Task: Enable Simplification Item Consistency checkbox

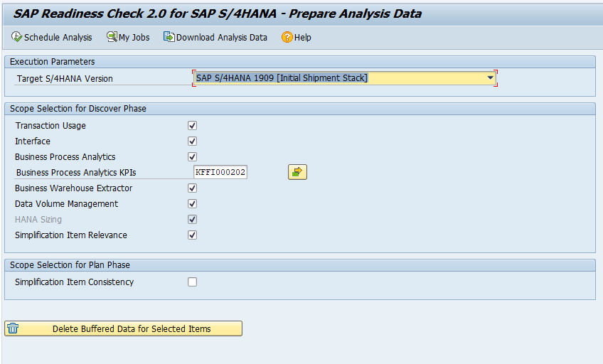Action: (192, 282)
